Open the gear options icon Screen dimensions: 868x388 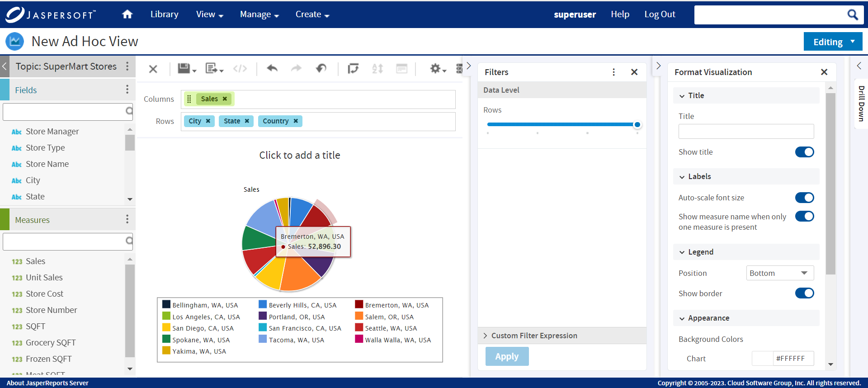438,68
